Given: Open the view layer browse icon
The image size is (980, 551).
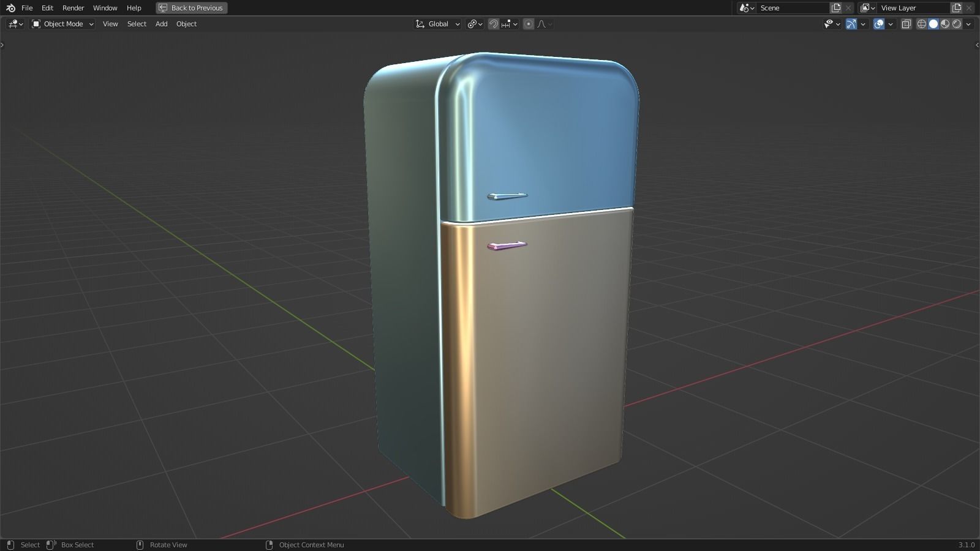Looking at the screenshot, I should [867, 8].
